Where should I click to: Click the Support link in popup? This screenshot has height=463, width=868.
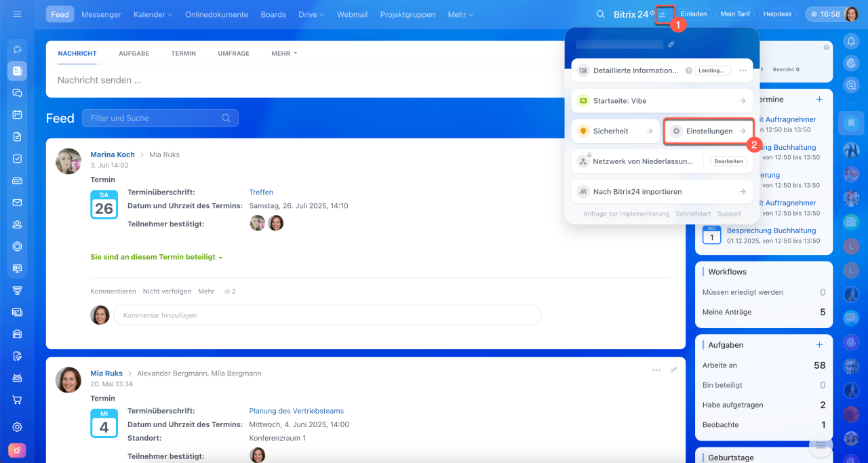[x=729, y=214]
